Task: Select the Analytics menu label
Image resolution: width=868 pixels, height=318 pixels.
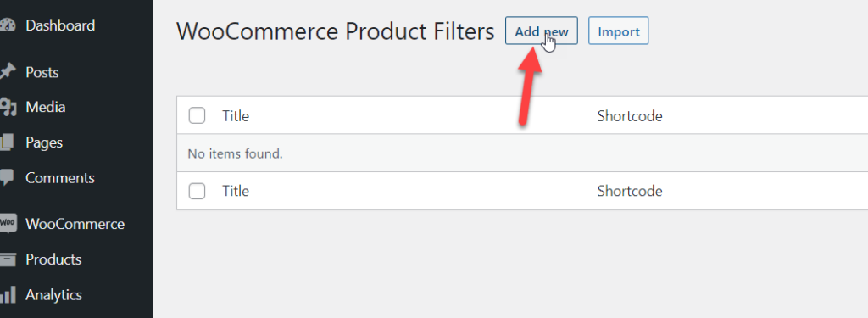Action: (53, 295)
